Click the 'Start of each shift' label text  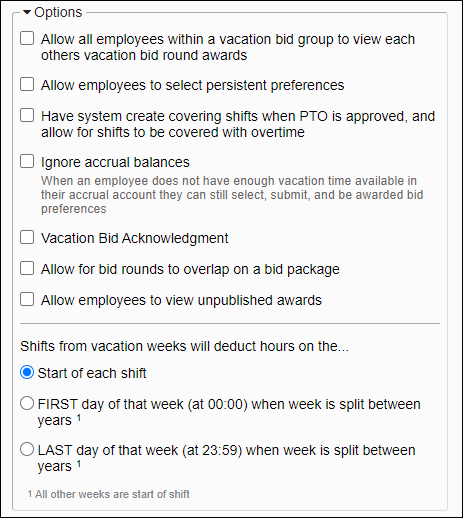pos(92,373)
